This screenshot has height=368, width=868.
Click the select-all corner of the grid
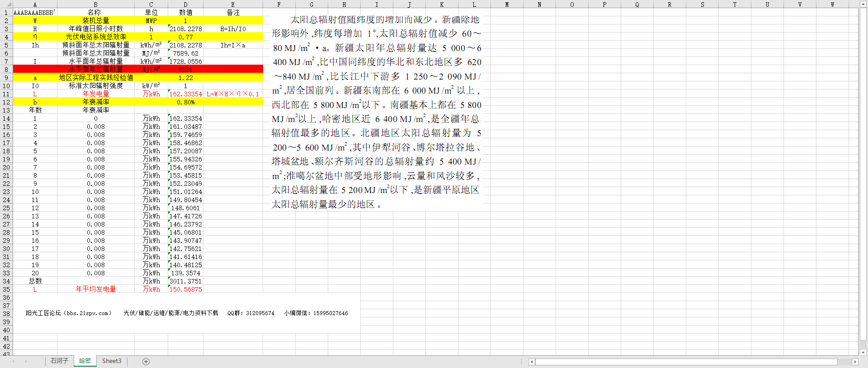click(6, 5)
